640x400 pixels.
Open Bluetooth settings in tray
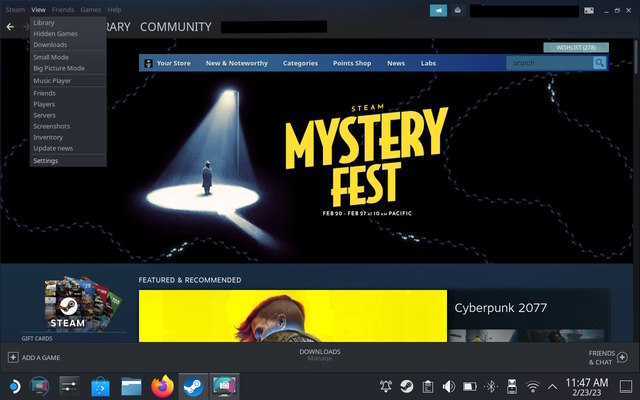coord(491,386)
